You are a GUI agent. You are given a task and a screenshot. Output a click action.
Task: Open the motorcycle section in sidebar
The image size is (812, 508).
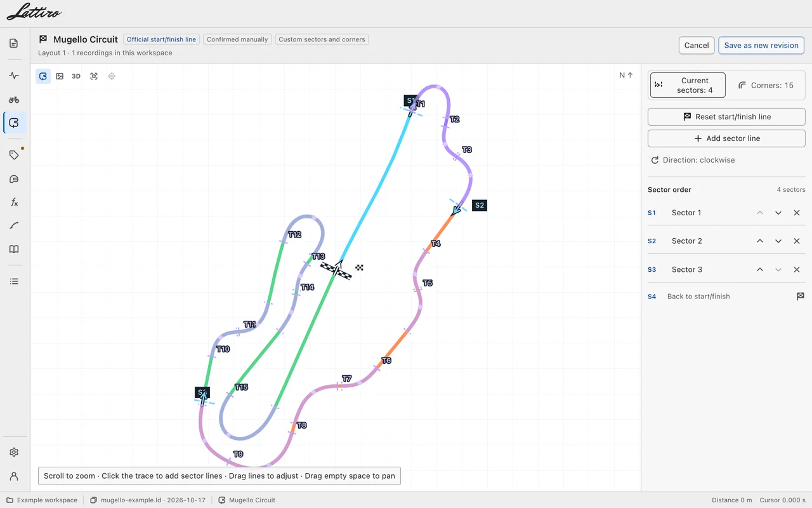click(14, 99)
